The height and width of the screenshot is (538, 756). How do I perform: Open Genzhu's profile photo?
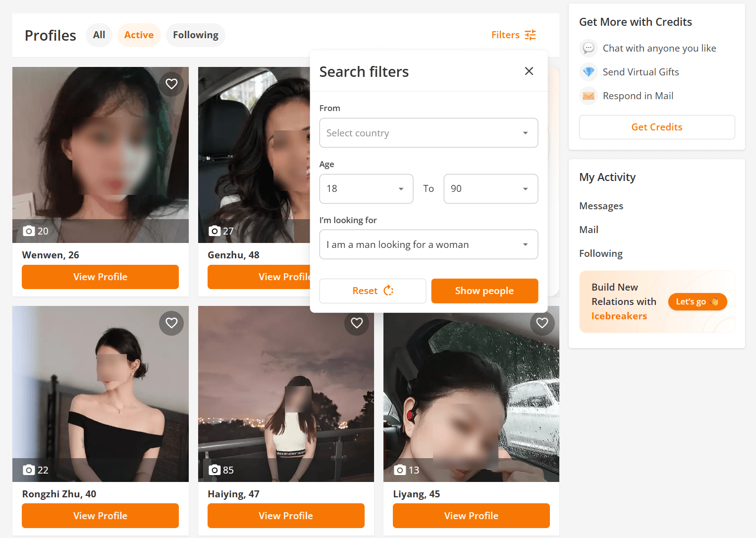coord(254,155)
